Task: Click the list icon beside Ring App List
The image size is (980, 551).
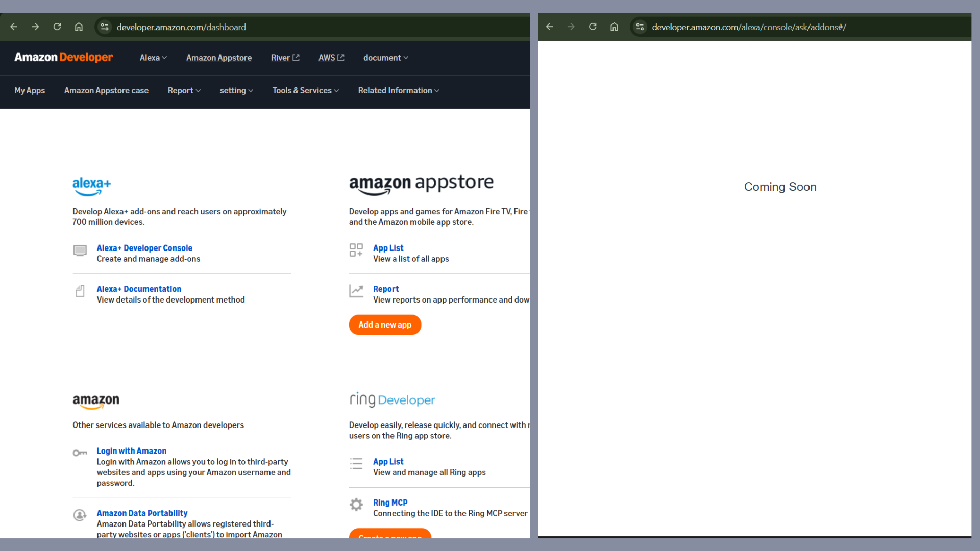Action: 356,463
